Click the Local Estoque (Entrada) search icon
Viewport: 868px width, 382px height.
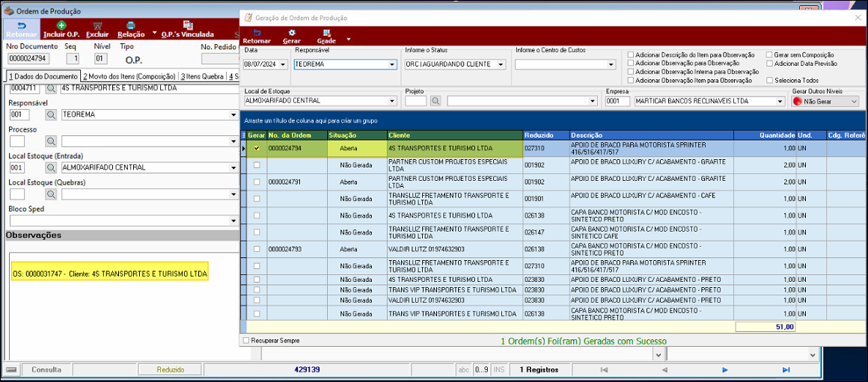[51, 167]
